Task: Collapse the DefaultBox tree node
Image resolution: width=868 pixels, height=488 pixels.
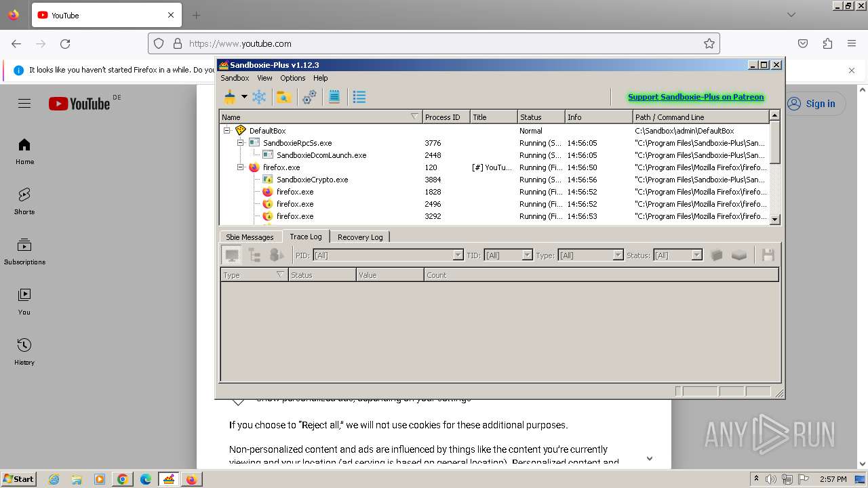Action: click(227, 131)
